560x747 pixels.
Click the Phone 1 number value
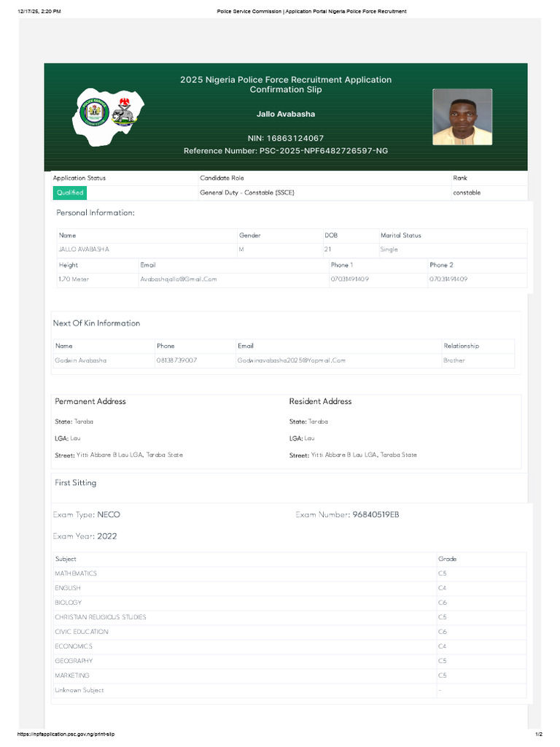(350, 279)
